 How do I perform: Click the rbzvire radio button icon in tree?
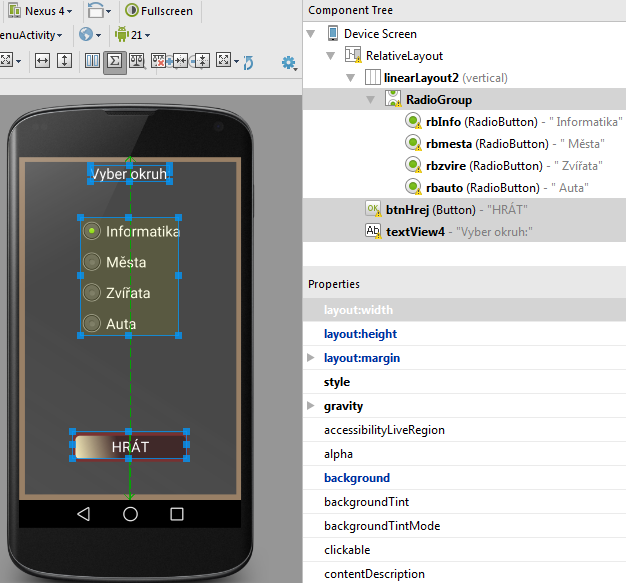pyautogui.click(x=413, y=165)
